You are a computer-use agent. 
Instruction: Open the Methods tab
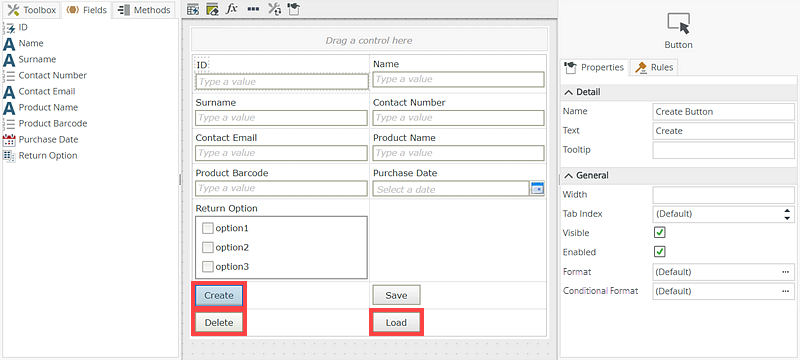(x=144, y=10)
